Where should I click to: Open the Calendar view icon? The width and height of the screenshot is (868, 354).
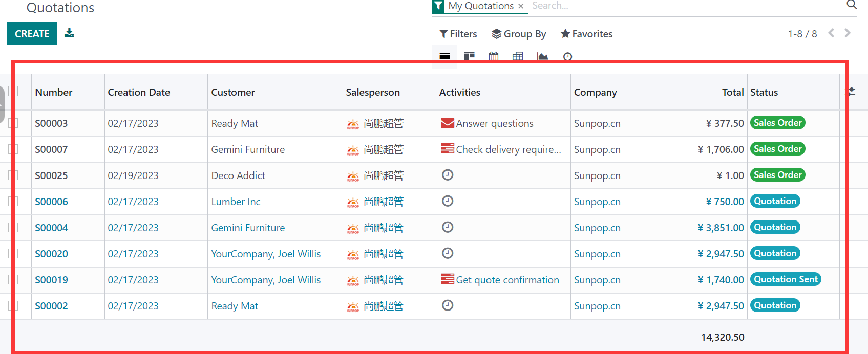tap(493, 56)
